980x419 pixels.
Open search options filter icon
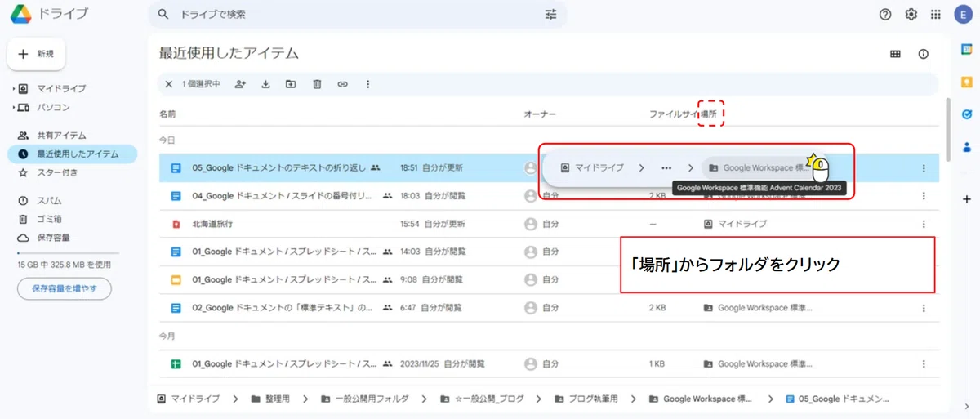(550, 15)
